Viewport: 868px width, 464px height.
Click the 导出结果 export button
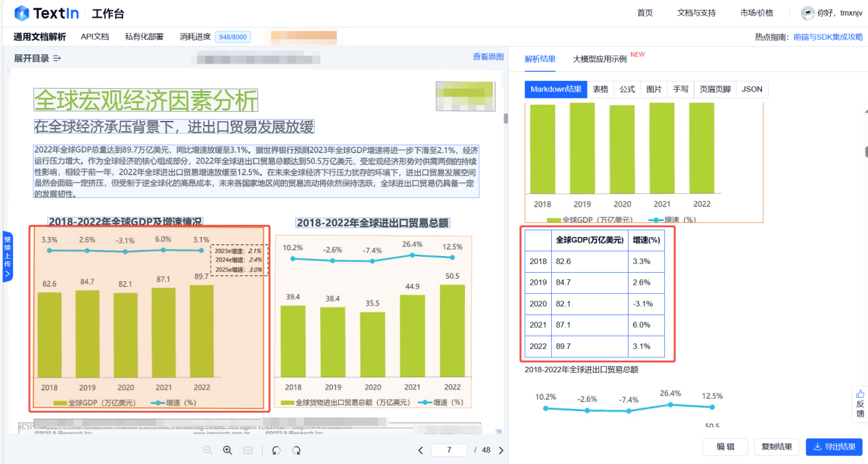click(833, 447)
